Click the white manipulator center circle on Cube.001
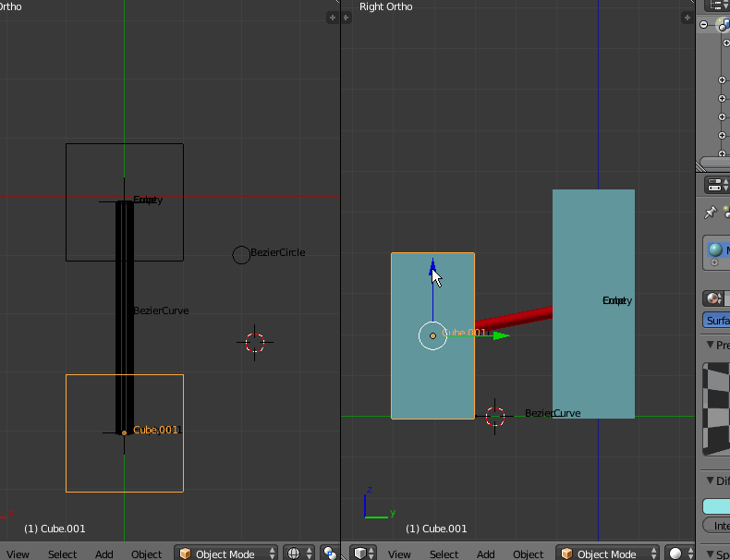Image resolution: width=730 pixels, height=560 pixels. [x=432, y=335]
